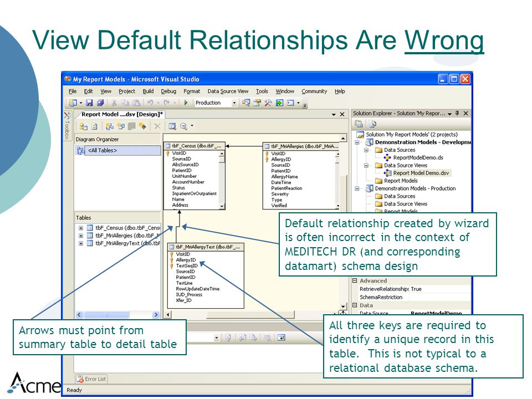Click the New Named Query icon with arrow

(142, 126)
